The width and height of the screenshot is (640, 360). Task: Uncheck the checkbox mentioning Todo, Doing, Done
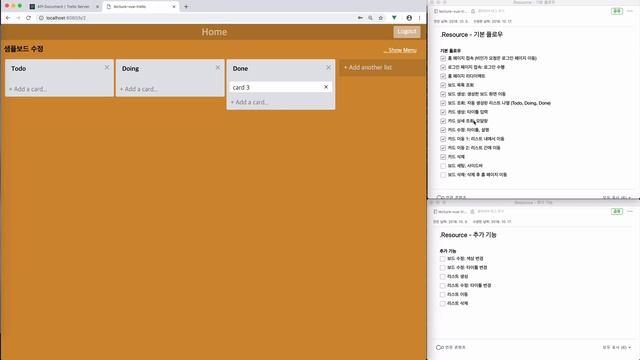(443, 103)
